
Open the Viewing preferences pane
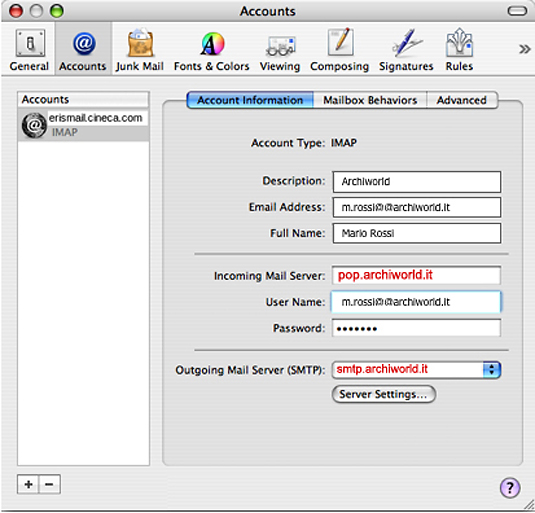[280, 50]
